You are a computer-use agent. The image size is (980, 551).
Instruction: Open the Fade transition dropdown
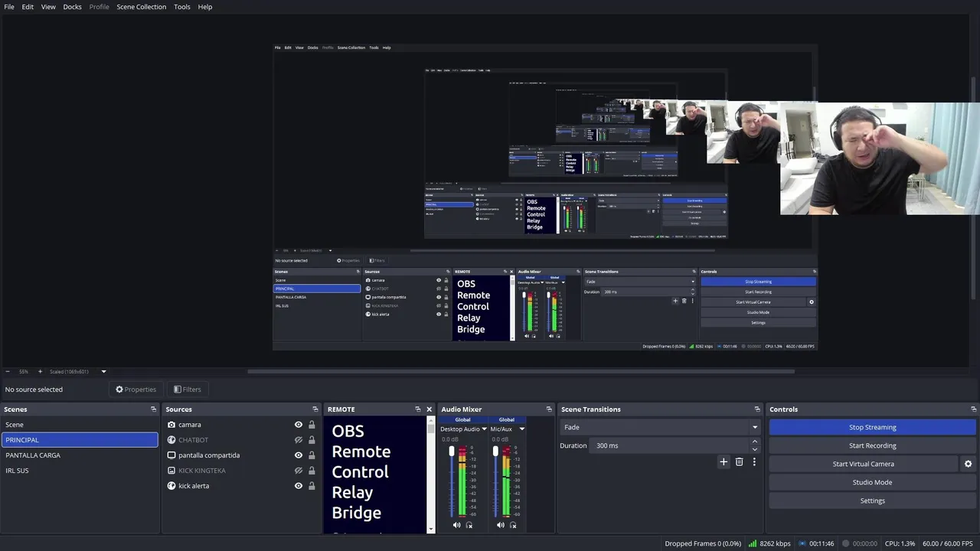660,427
